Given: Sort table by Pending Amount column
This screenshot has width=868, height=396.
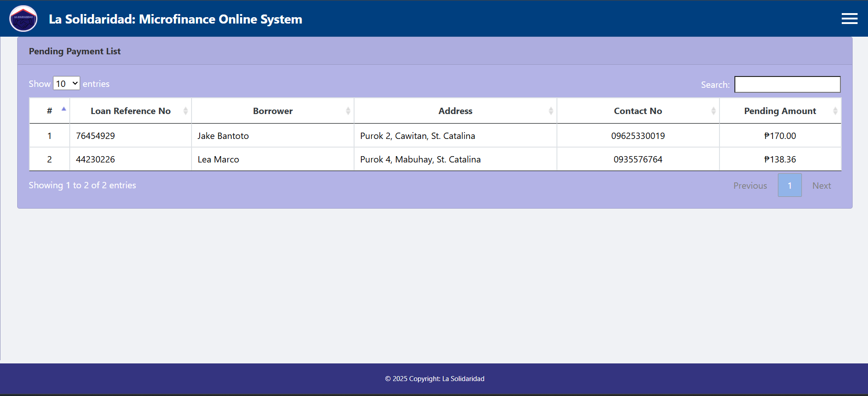Looking at the screenshot, I should pyautogui.click(x=780, y=111).
